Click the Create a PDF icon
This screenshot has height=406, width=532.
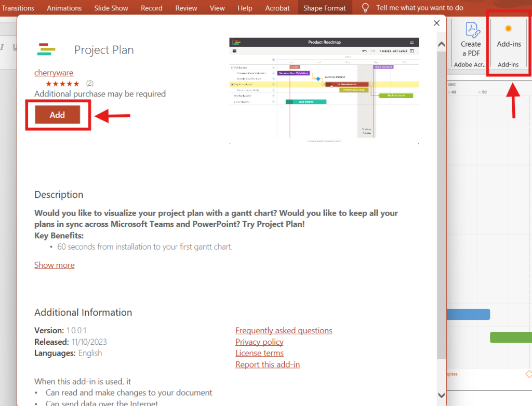[x=472, y=30]
